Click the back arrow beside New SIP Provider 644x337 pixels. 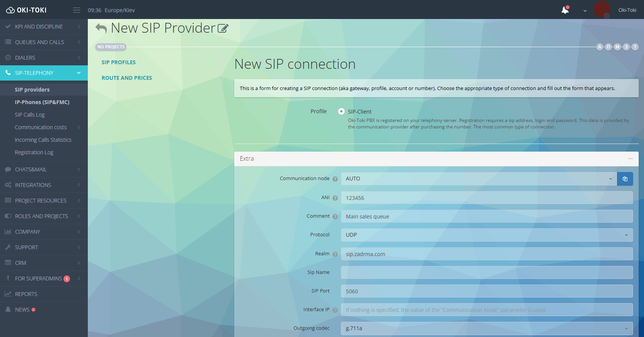pyautogui.click(x=101, y=28)
